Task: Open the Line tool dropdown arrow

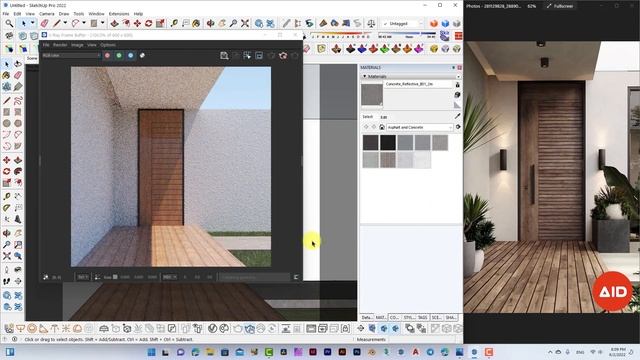Action: point(65,23)
